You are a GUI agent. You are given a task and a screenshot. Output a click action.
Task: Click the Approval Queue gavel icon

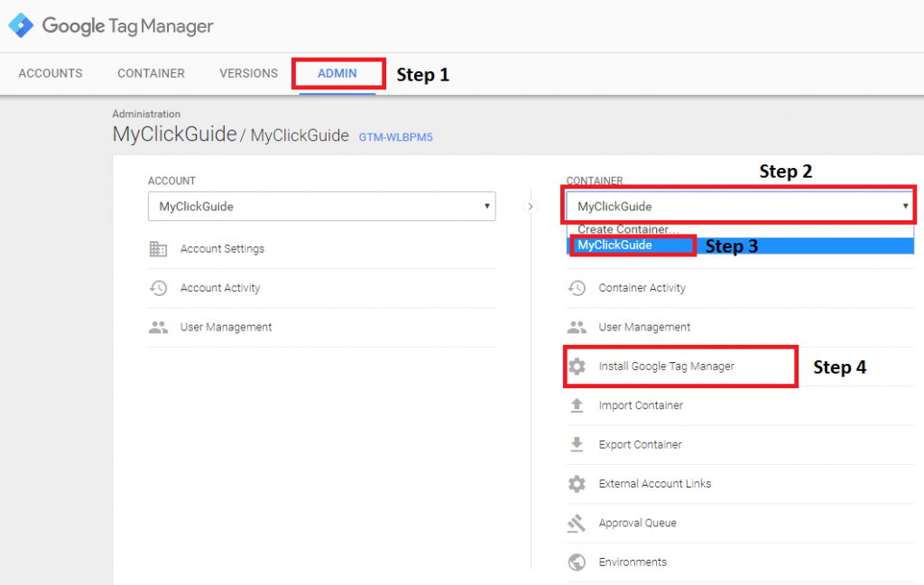577,523
